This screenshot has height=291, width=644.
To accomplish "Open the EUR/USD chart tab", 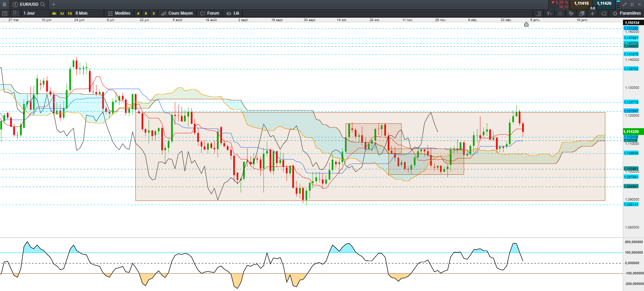I will [29, 4].
